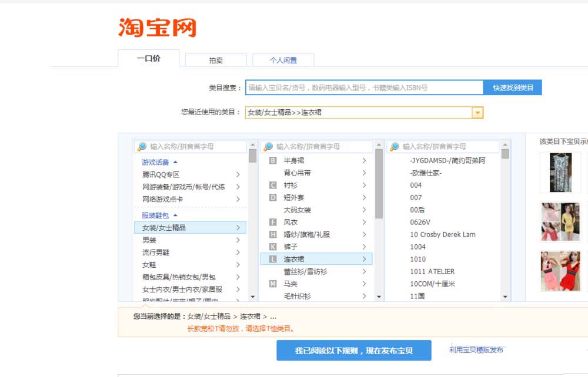
Task: Open the floral dress sample thumbnail
Action: [x=560, y=173]
